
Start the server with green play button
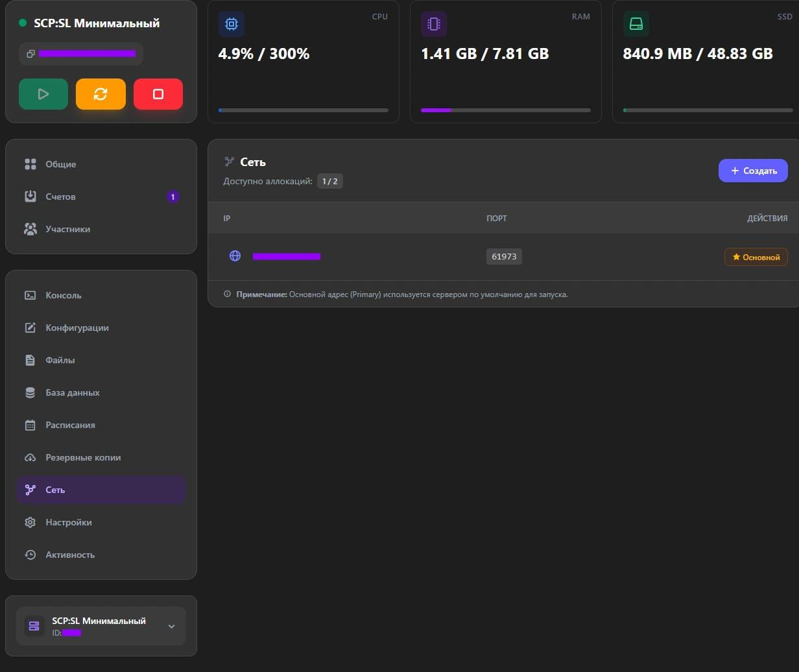click(43, 94)
